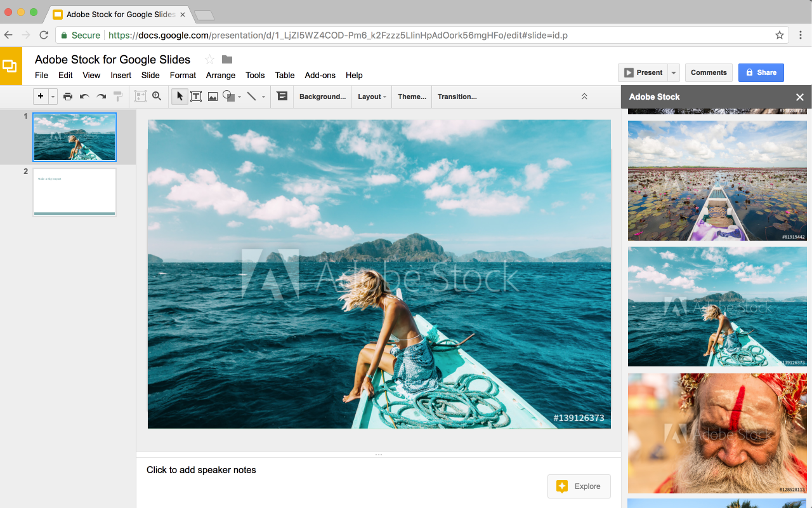Choose the bearded old man stock image
The image size is (812, 508).
pyautogui.click(x=717, y=433)
